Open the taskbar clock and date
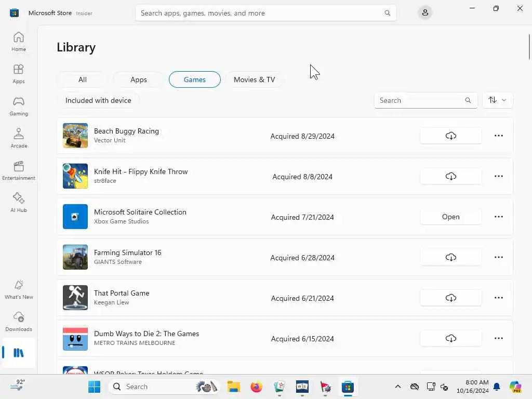The height and width of the screenshot is (399, 532). point(473,387)
